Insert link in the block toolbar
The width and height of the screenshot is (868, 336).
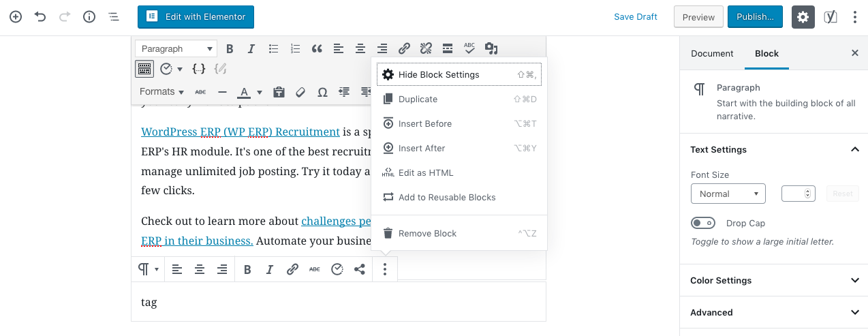coord(292,269)
